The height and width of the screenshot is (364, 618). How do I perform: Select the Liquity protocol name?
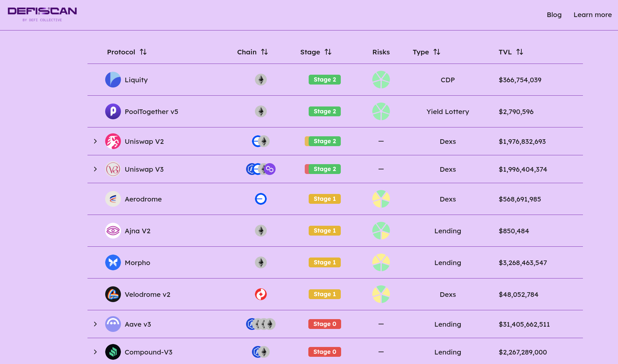136,80
